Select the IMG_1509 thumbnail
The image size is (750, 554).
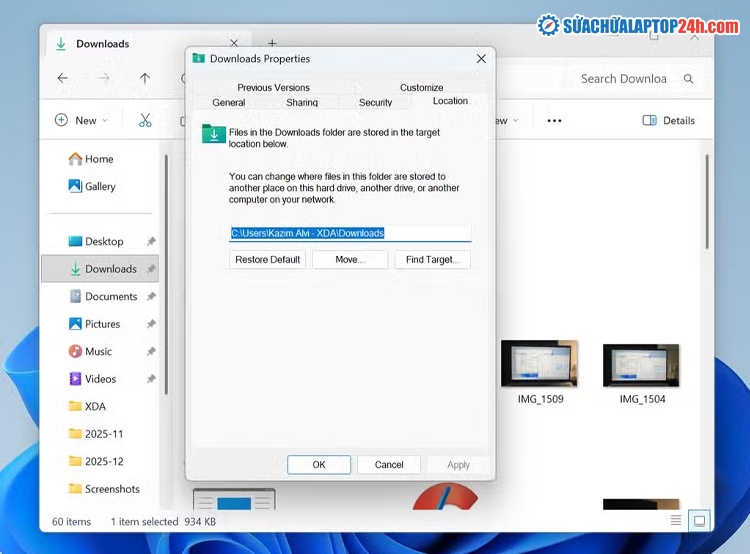539,366
